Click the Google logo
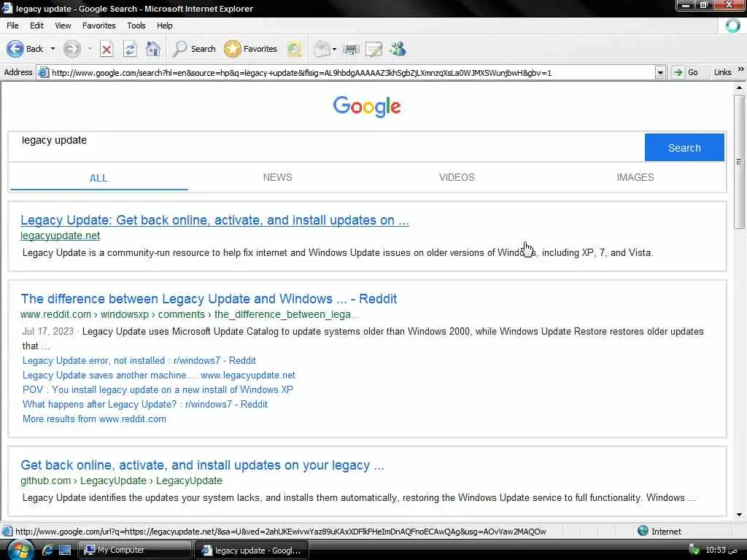 [367, 106]
